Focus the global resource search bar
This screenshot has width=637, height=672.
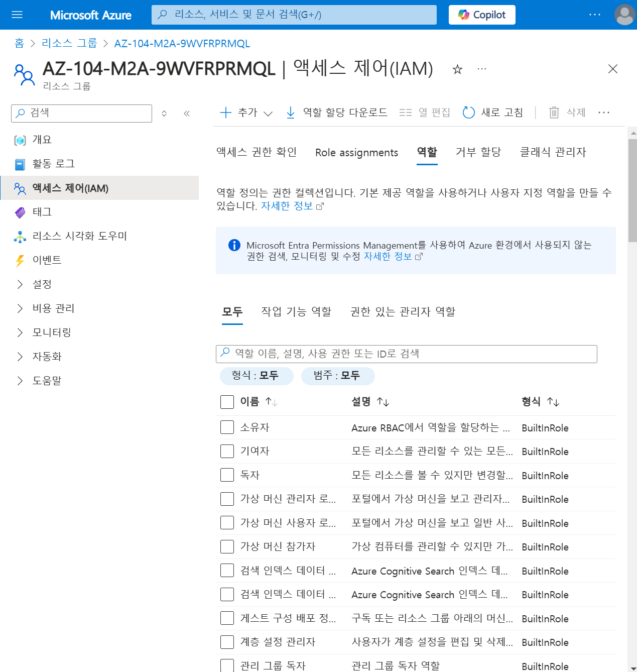(294, 15)
